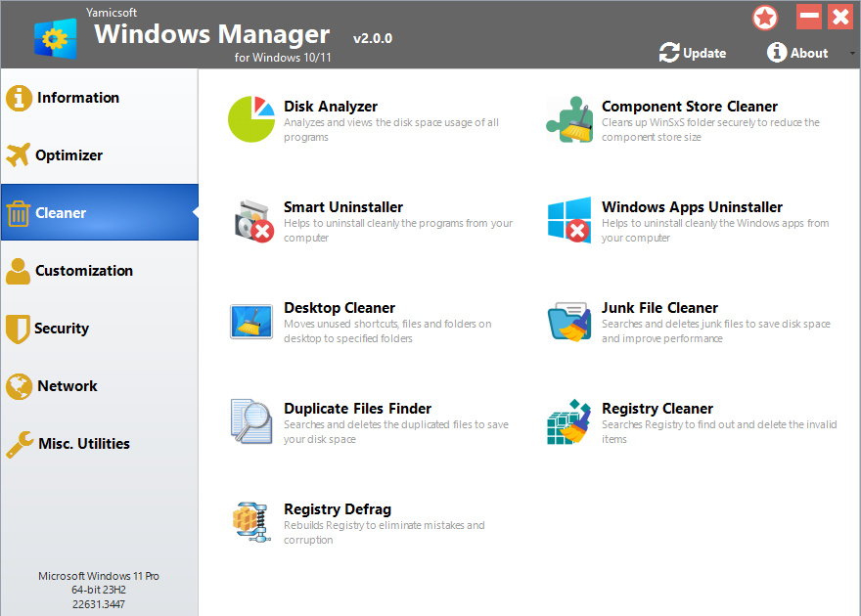Click 'Helps to uninstall cleanly the Windows apps' description

pos(715,231)
